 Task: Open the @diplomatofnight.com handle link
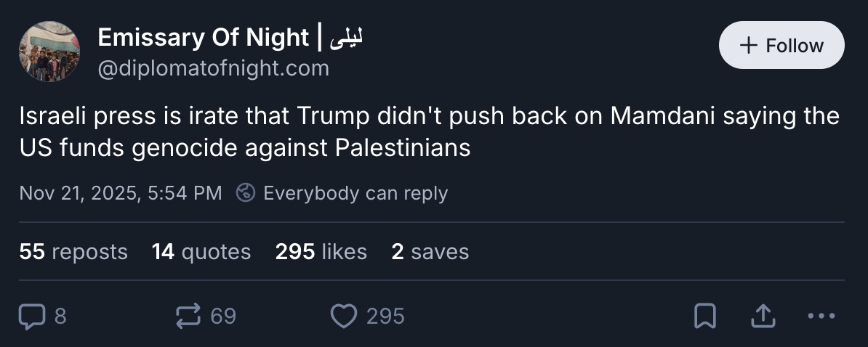[213, 68]
